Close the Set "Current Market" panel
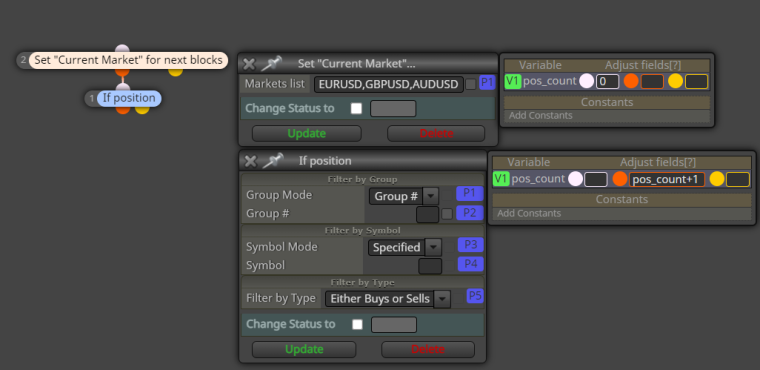The width and height of the screenshot is (760, 370). tap(249, 64)
